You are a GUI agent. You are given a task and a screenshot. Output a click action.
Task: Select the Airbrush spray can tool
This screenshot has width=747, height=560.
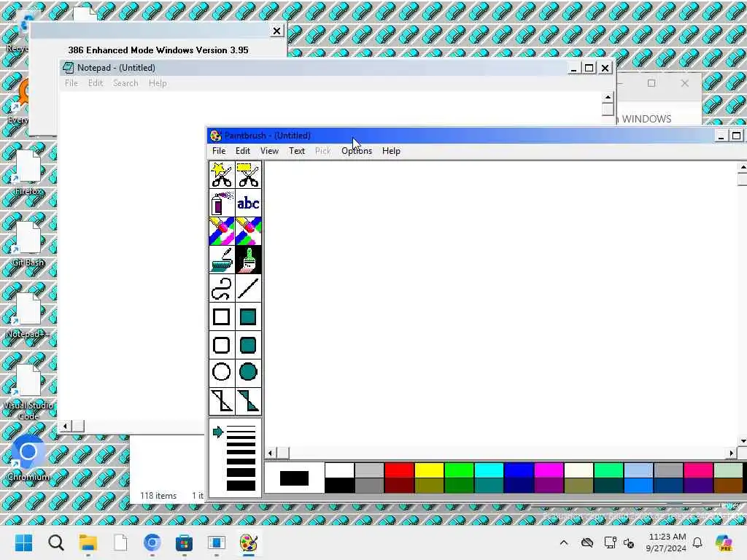pyautogui.click(x=222, y=203)
